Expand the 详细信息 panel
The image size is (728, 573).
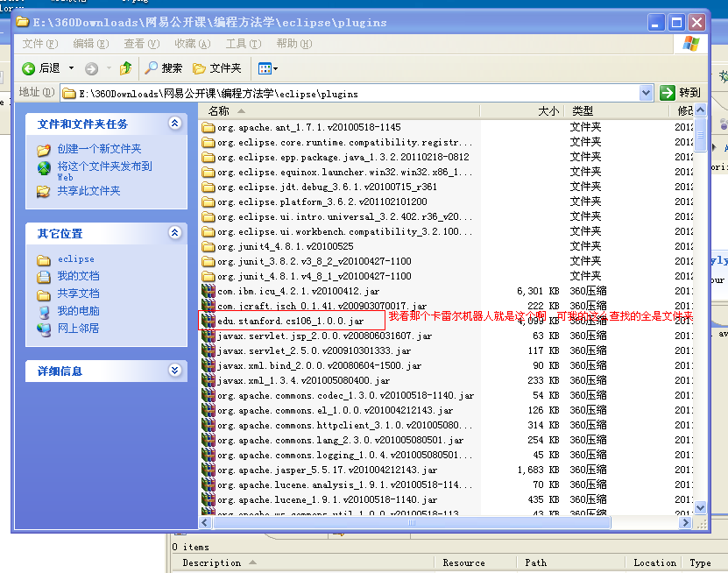pyautogui.click(x=174, y=370)
